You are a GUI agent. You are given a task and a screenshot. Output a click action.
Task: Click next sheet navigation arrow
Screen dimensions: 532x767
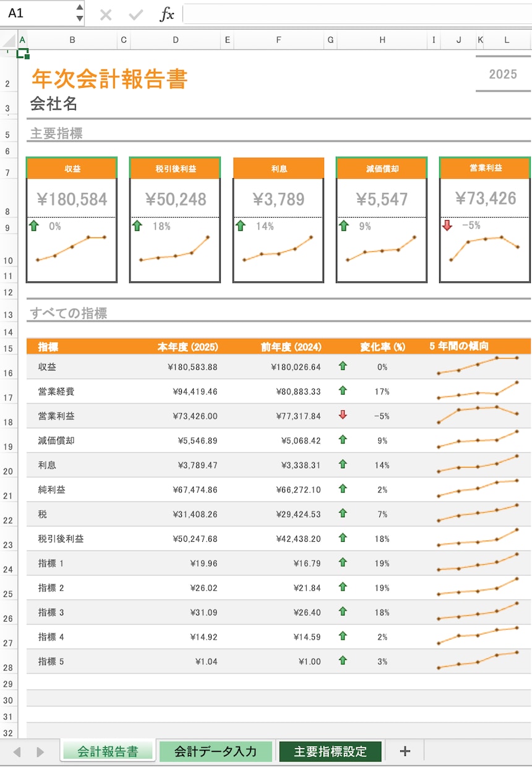coord(41,752)
